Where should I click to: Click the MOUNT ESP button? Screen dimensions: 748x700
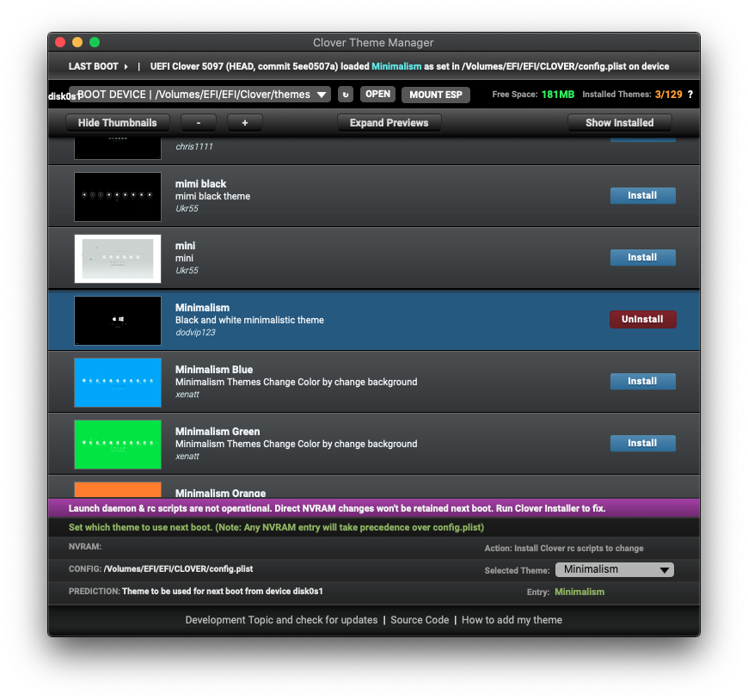pyautogui.click(x=436, y=95)
